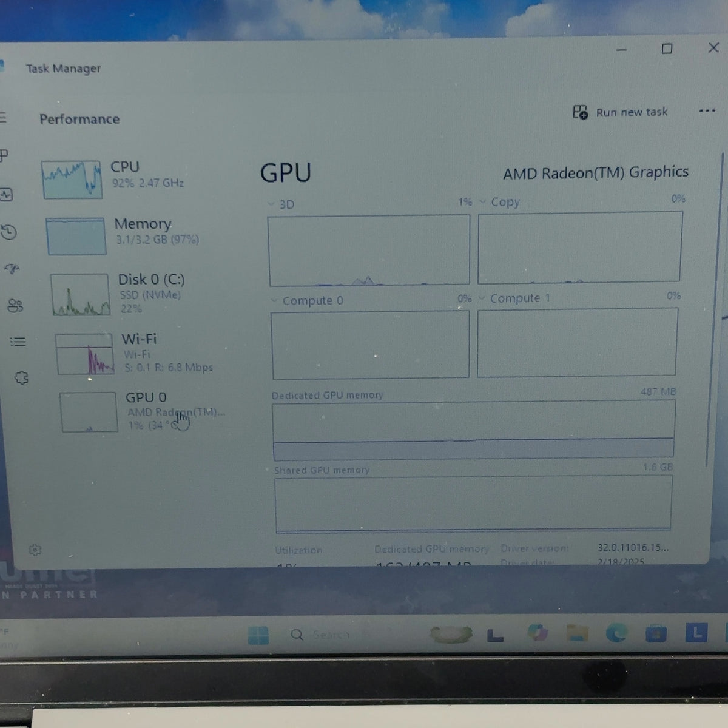Image resolution: width=728 pixels, height=728 pixels.
Task: Open the Performance tab icon in sidebar
Action: click(6, 195)
